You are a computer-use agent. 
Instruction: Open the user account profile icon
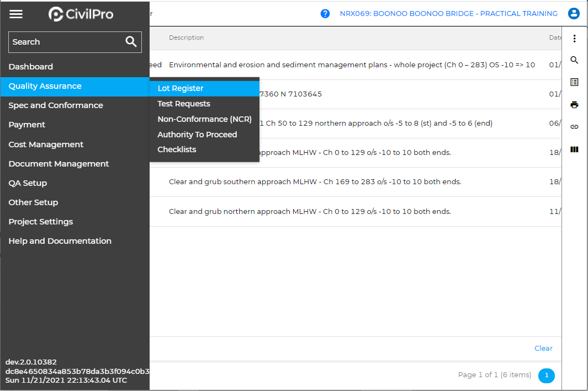[574, 13]
